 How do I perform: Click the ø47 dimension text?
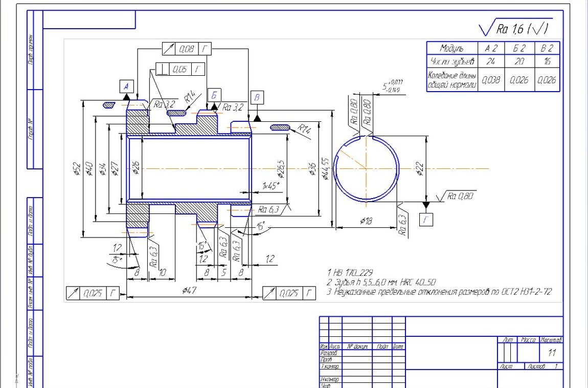190,290
